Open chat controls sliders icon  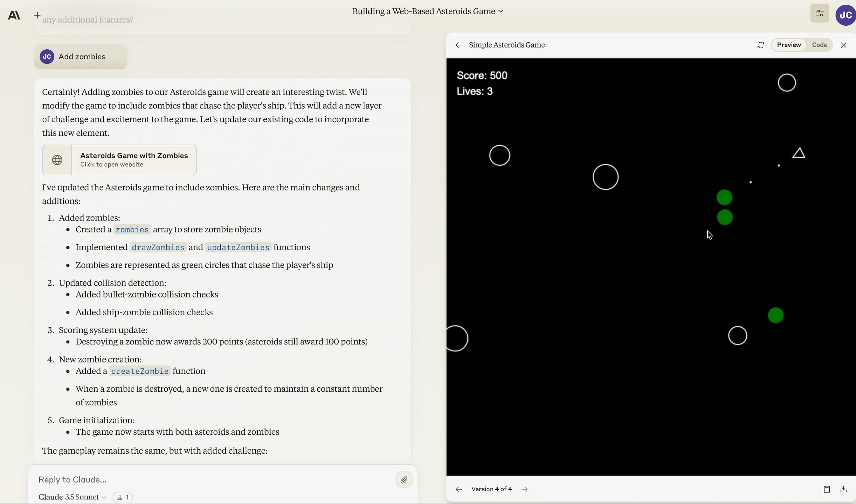819,14
